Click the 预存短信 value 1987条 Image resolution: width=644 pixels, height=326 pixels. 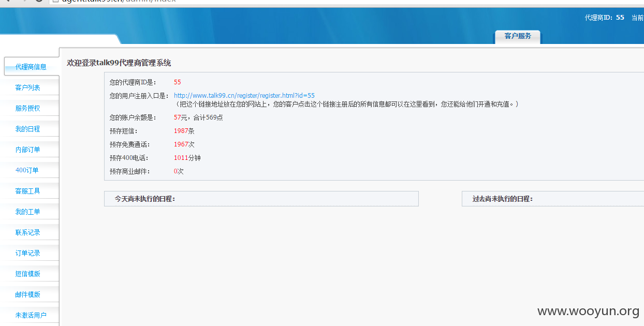(x=184, y=131)
